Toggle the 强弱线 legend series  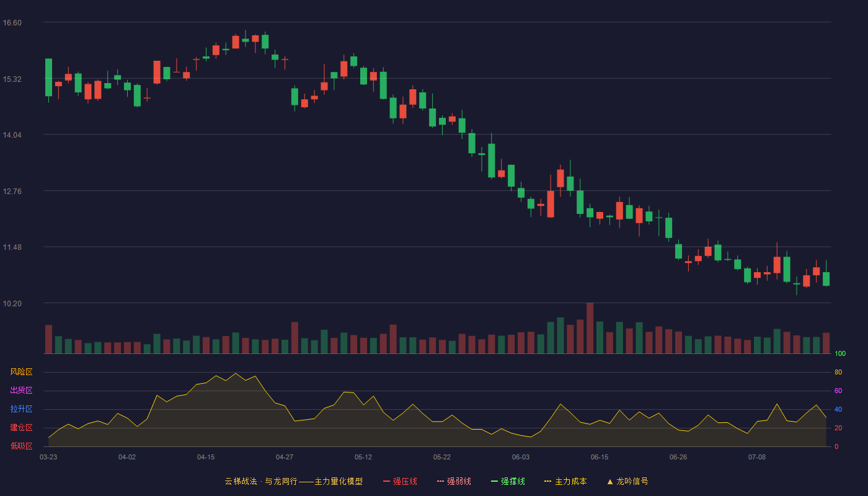454,481
